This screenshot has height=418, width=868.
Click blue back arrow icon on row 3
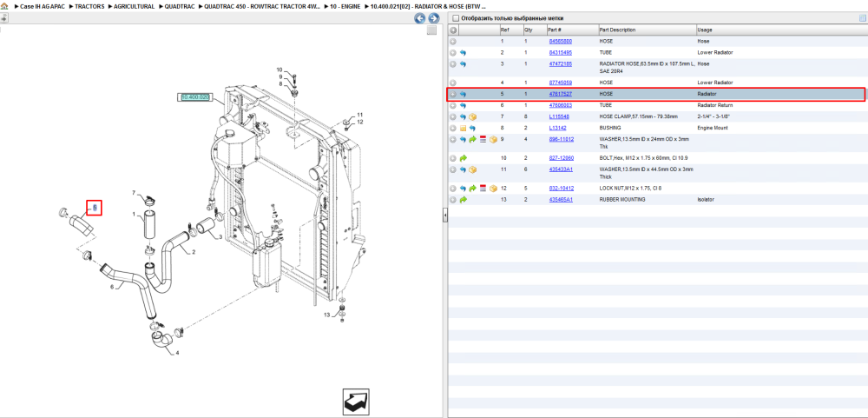pyautogui.click(x=464, y=64)
